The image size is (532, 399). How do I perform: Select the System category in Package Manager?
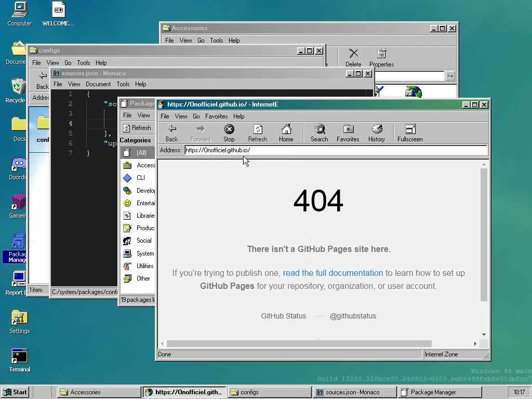pos(138,254)
